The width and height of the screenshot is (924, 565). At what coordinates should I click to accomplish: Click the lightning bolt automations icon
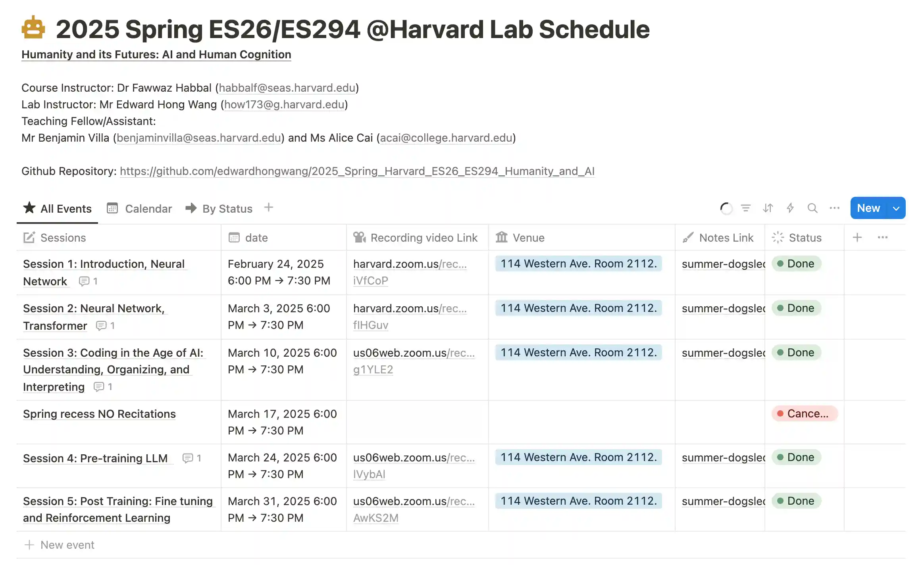[790, 208]
